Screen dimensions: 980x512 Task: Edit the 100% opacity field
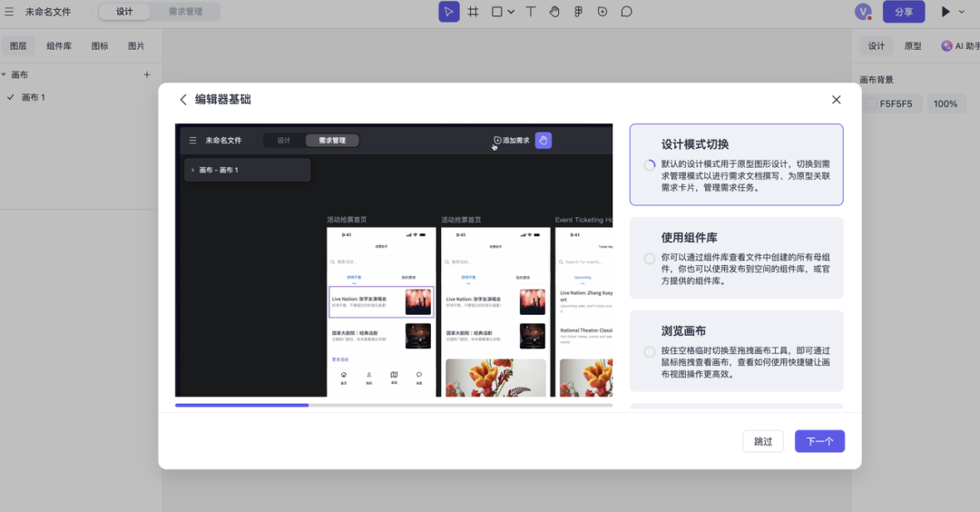(x=946, y=103)
